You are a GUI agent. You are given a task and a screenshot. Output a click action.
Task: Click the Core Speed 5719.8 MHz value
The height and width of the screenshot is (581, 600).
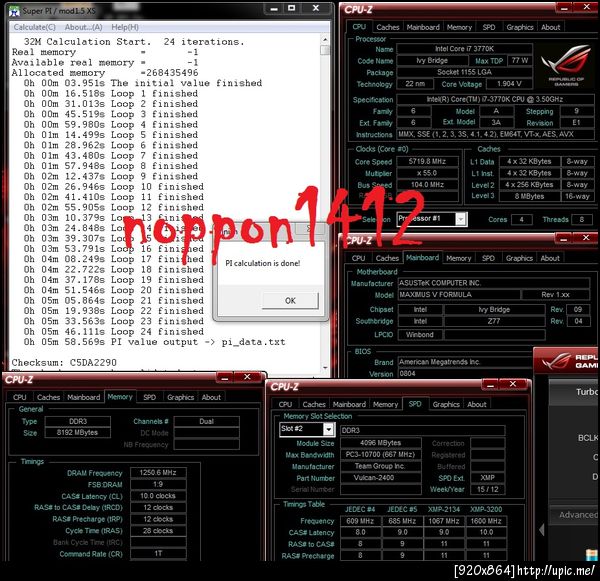click(427, 162)
